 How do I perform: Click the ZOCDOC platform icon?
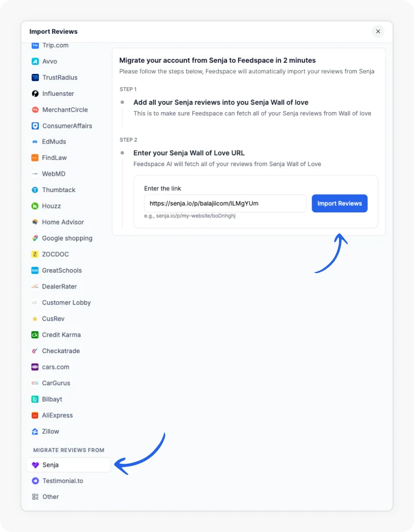point(35,254)
